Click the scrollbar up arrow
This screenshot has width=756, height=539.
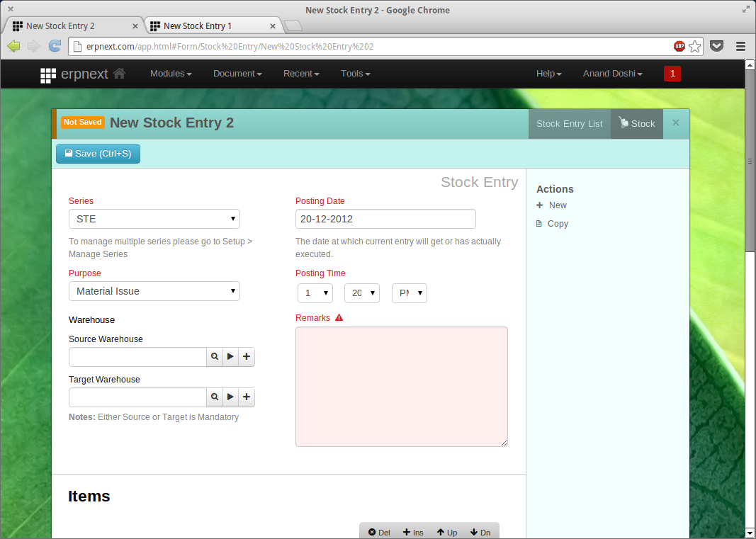750,64
